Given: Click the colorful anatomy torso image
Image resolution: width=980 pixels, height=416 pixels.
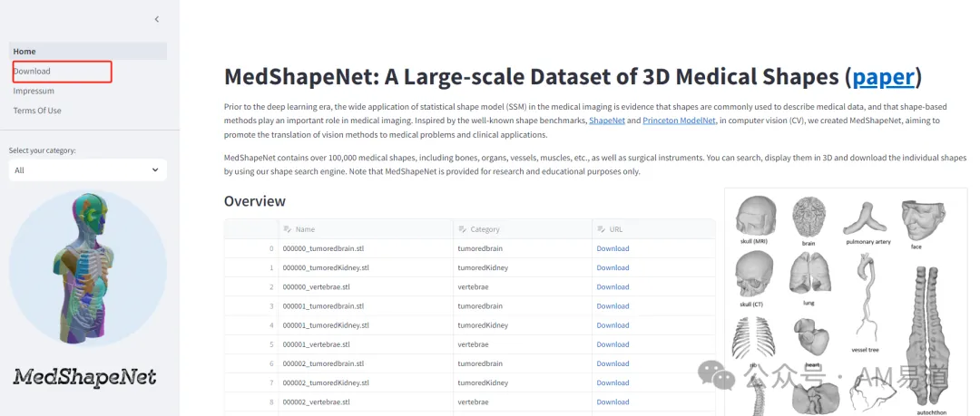Looking at the screenshot, I should 87,268.
